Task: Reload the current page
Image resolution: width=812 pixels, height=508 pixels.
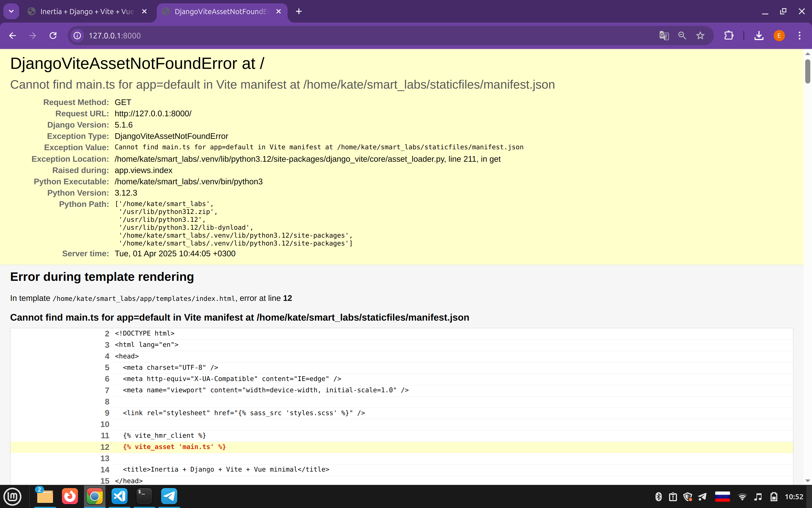Action: tap(53, 36)
